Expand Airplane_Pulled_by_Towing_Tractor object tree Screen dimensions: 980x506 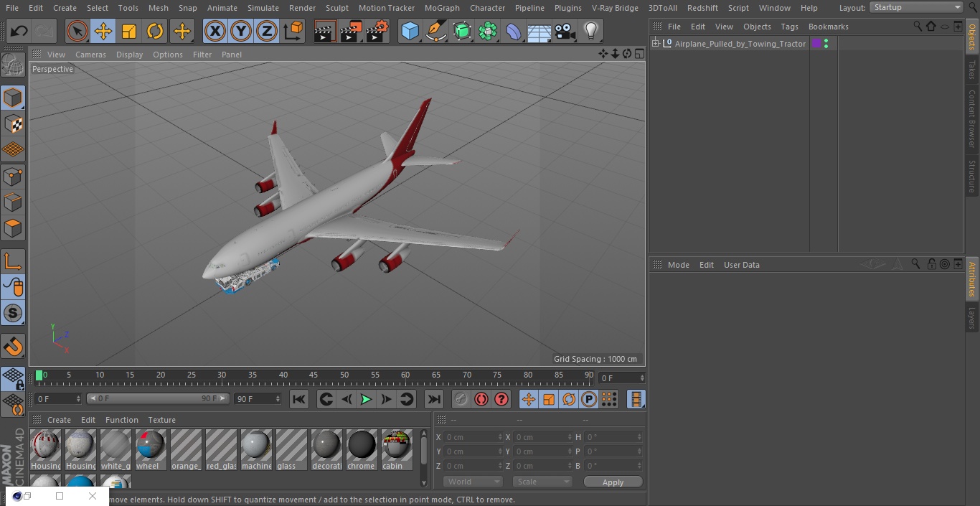point(656,44)
